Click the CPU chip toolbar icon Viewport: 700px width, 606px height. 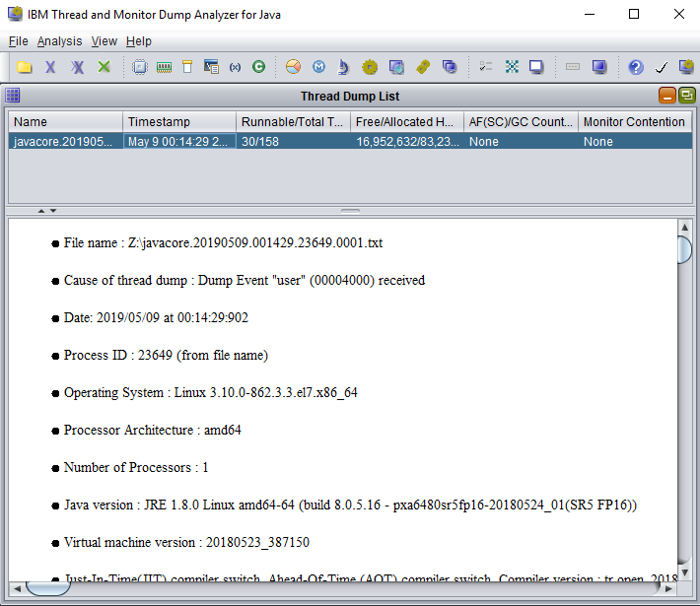[140, 67]
